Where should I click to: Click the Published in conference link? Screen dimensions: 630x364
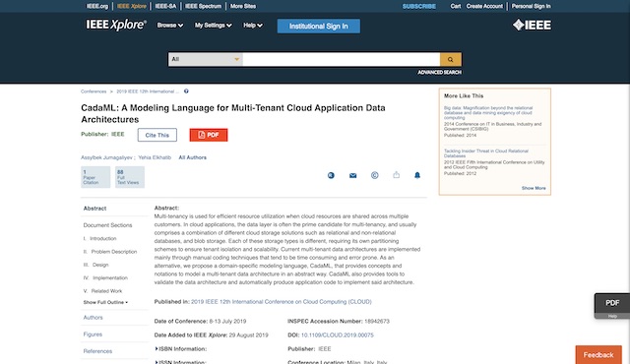coord(282,302)
